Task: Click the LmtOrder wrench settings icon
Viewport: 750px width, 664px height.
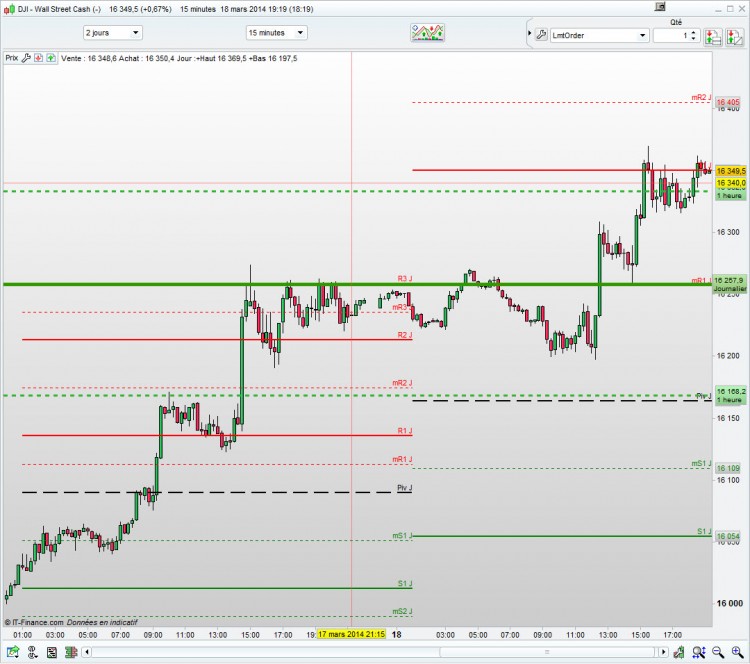Action: point(541,35)
